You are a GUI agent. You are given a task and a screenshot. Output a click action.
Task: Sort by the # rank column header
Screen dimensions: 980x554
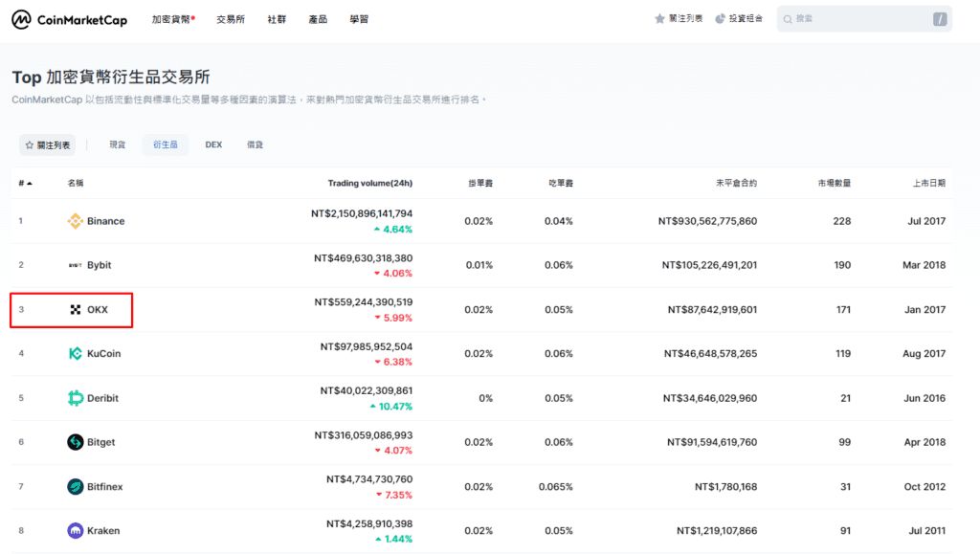point(25,183)
